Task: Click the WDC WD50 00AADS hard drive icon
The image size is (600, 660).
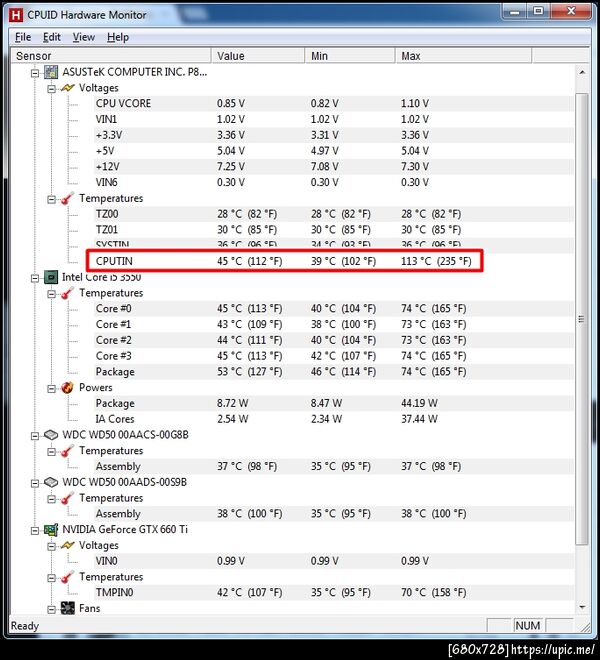Action: [x=51, y=482]
